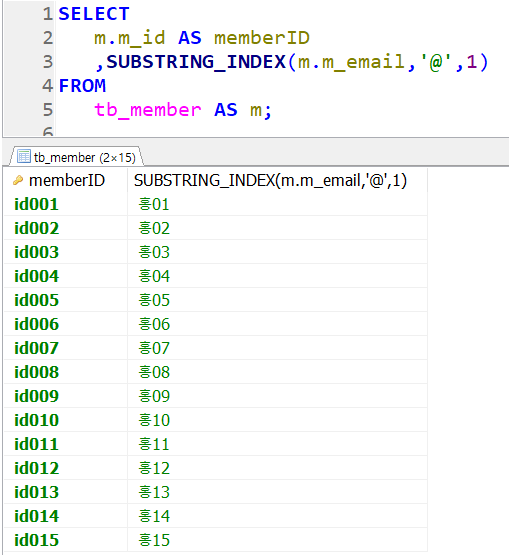Click the result cell 홍05
The width and height of the screenshot is (509, 555).
pyautogui.click(x=278, y=300)
